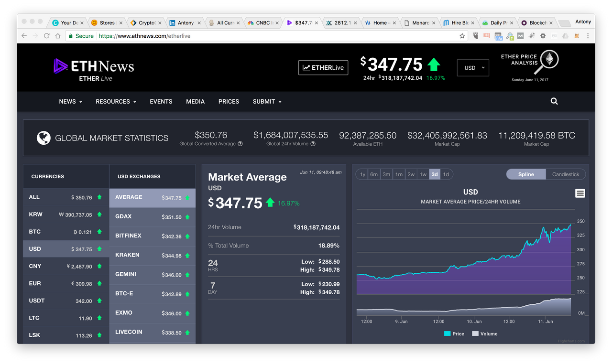Select the 1w chart range

click(x=423, y=174)
